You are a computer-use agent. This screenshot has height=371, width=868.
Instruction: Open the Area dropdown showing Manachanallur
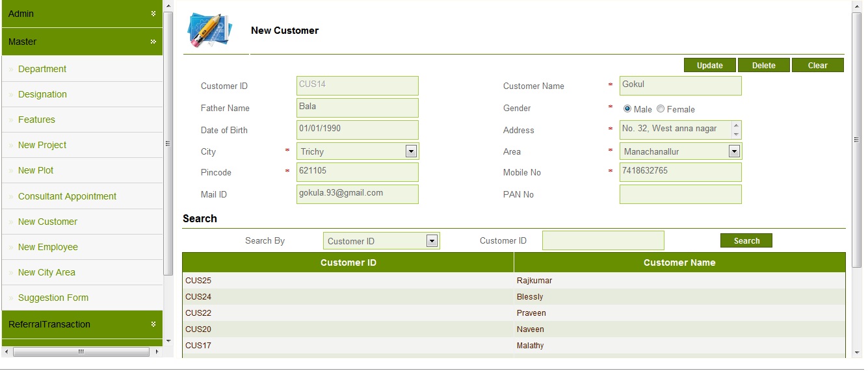click(x=734, y=151)
